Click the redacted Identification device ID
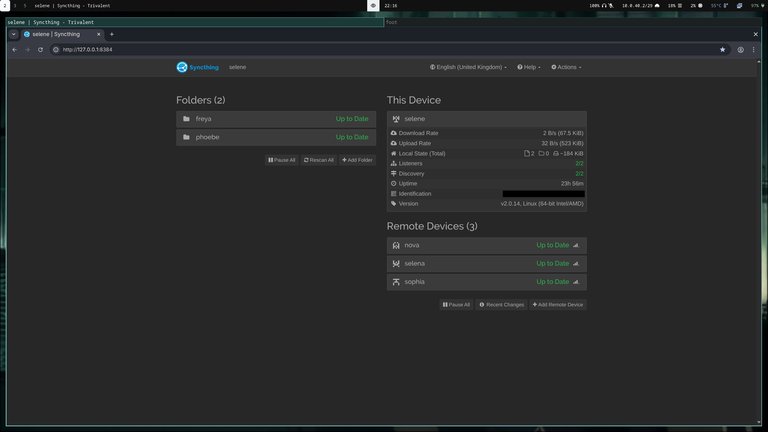The height and width of the screenshot is (432, 768). [543, 194]
